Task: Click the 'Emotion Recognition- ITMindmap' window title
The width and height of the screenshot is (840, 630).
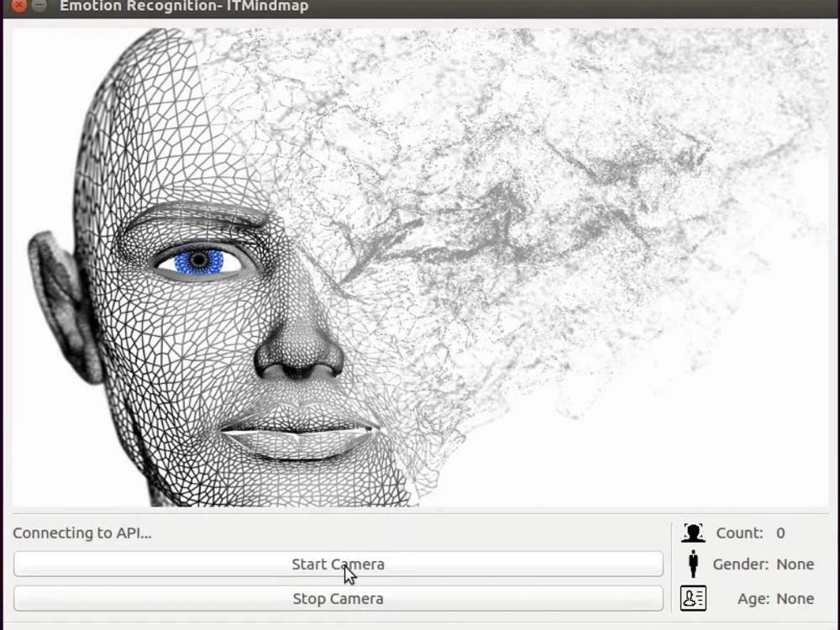Action: 184,7
